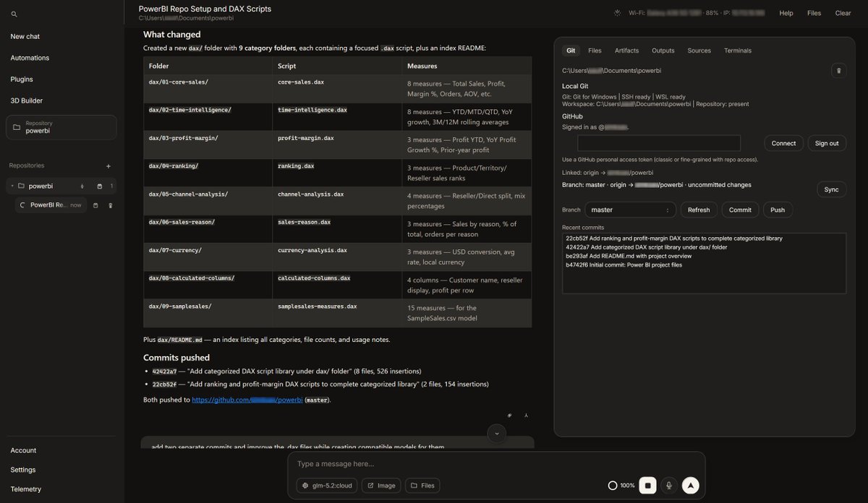Click the Push button
The image size is (868, 503).
(778, 210)
